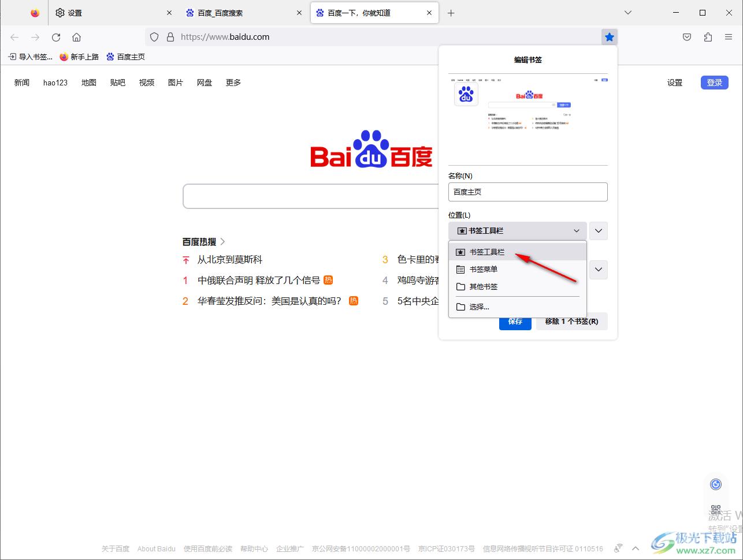Image resolution: width=743 pixels, height=560 pixels.
Task: Open the 使用百度前必读 footer link
Action: tap(208, 549)
